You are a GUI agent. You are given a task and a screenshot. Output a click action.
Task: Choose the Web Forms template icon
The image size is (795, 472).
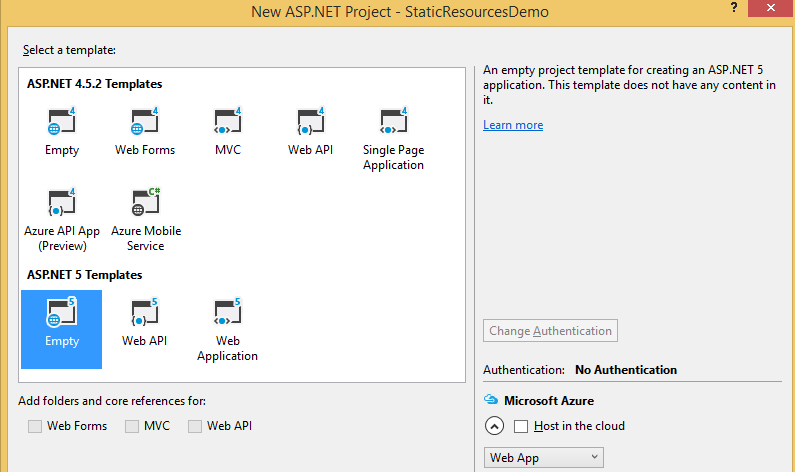[x=145, y=122]
